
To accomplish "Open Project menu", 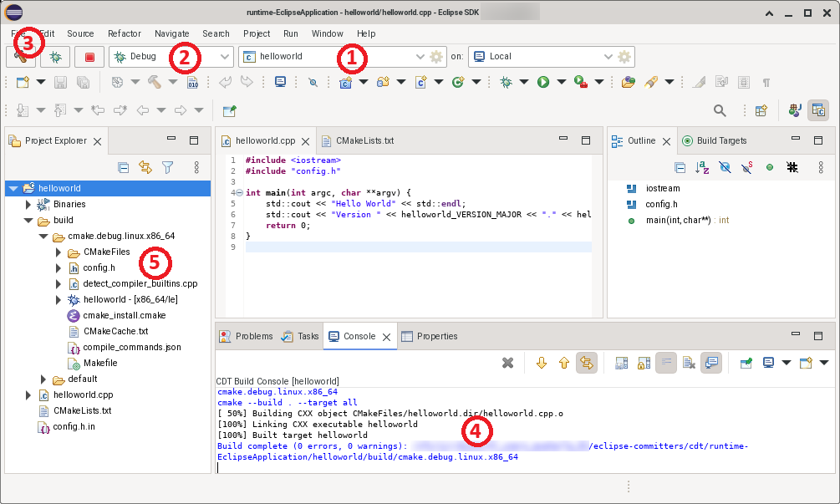I will tap(257, 33).
